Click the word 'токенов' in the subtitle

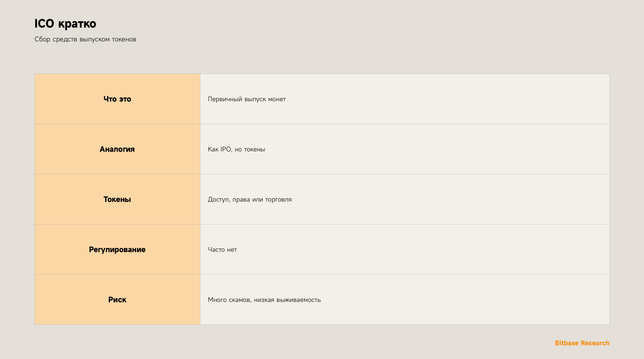pos(124,39)
